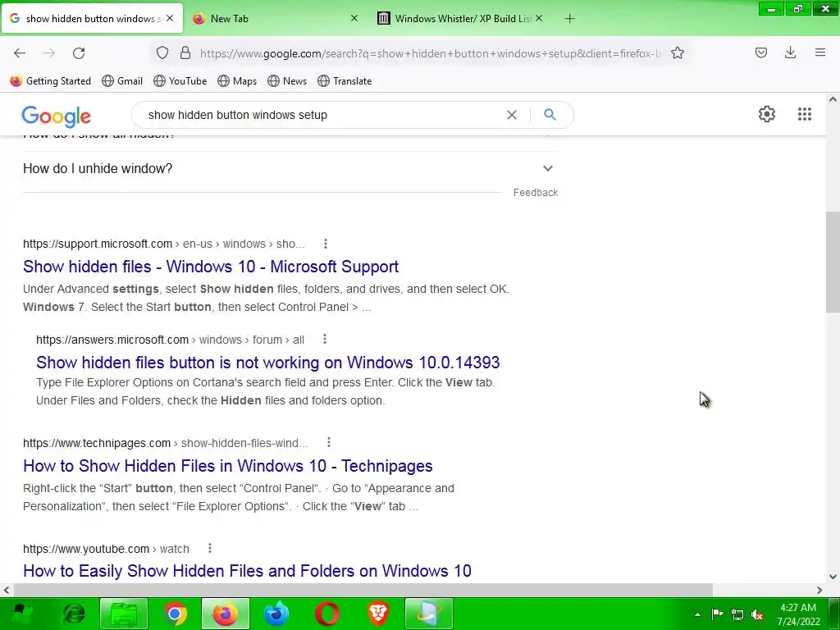The image size is (840, 630).
Task: Open the YouTube bookmark
Action: point(180,81)
